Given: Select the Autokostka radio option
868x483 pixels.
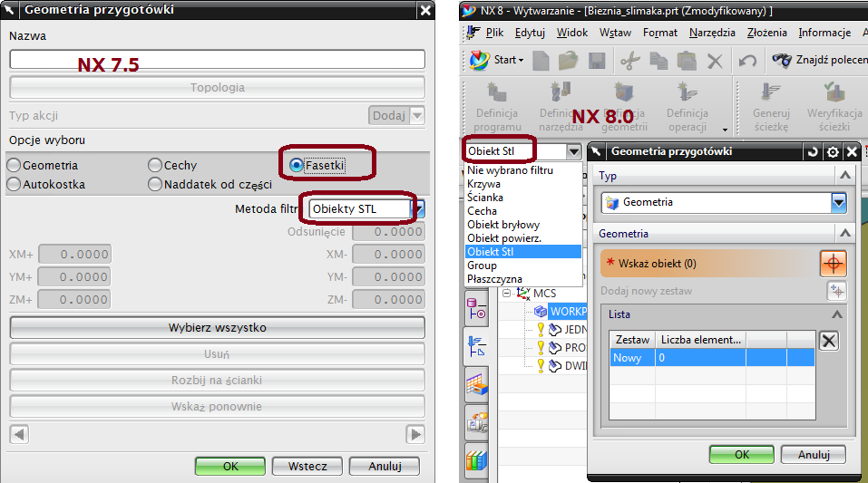Looking at the screenshot, I should pos(14,184).
